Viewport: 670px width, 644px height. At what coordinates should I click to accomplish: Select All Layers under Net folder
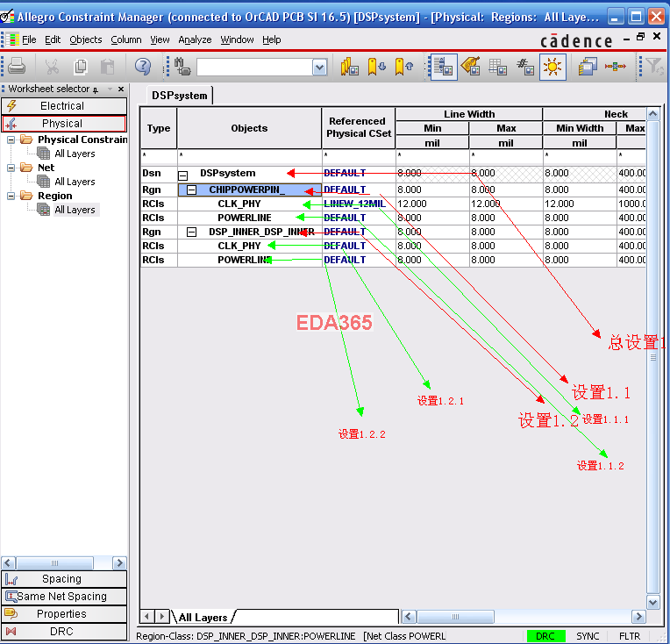(75, 182)
